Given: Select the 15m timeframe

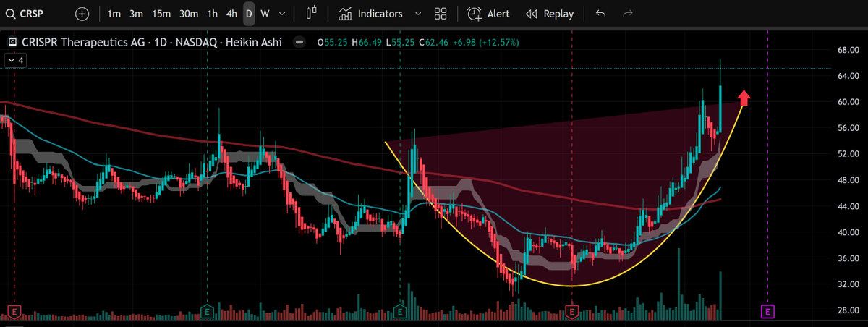Looking at the screenshot, I should (161, 14).
